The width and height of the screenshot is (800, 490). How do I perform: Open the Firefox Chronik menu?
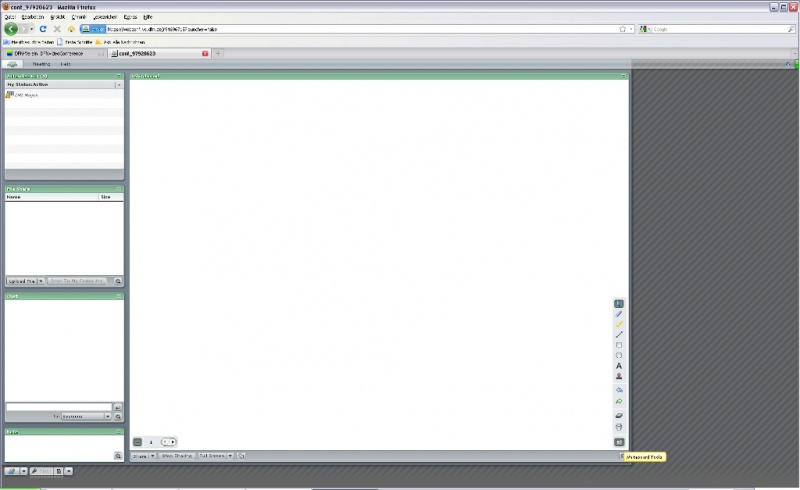(x=79, y=17)
